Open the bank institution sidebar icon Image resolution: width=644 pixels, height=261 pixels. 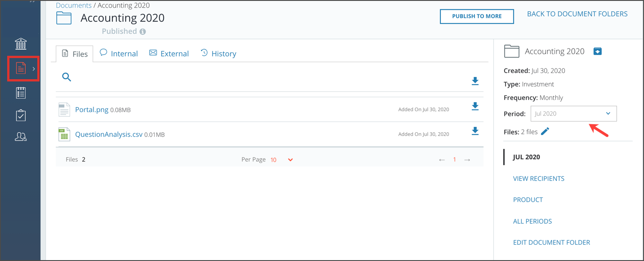[21, 44]
